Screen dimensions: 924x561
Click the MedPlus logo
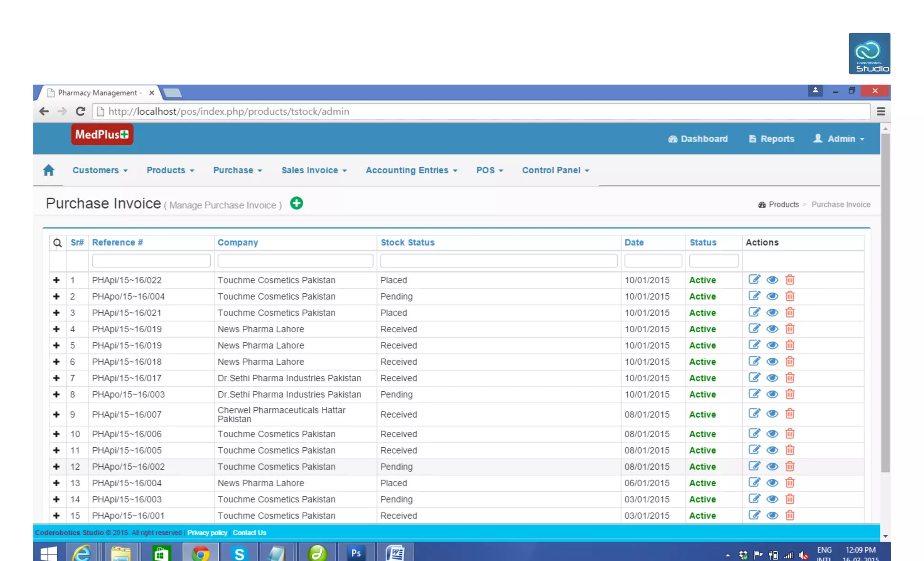(102, 134)
